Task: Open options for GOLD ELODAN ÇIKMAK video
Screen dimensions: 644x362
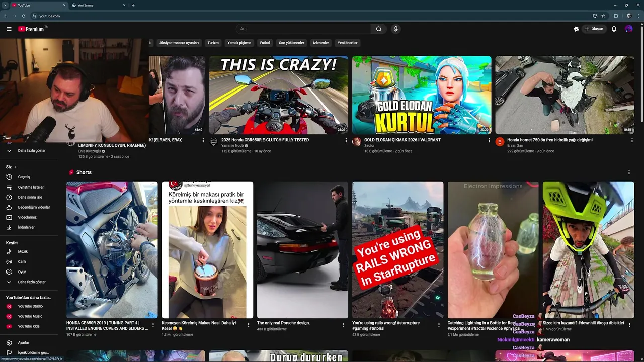Action: point(489,141)
